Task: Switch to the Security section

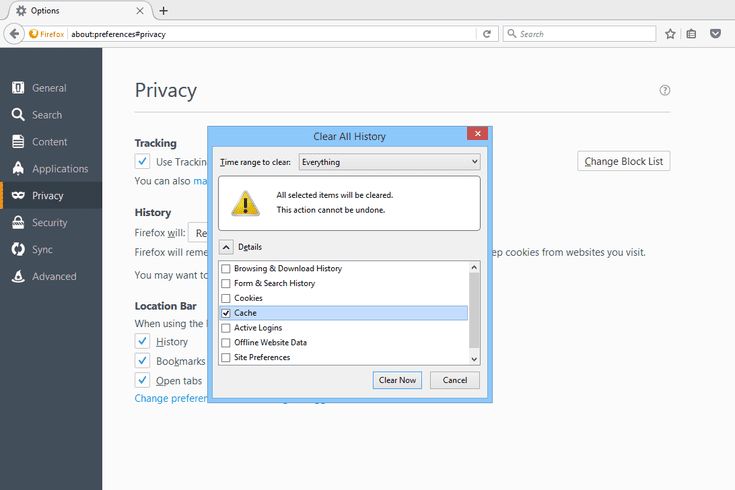Action: click(x=51, y=223)
